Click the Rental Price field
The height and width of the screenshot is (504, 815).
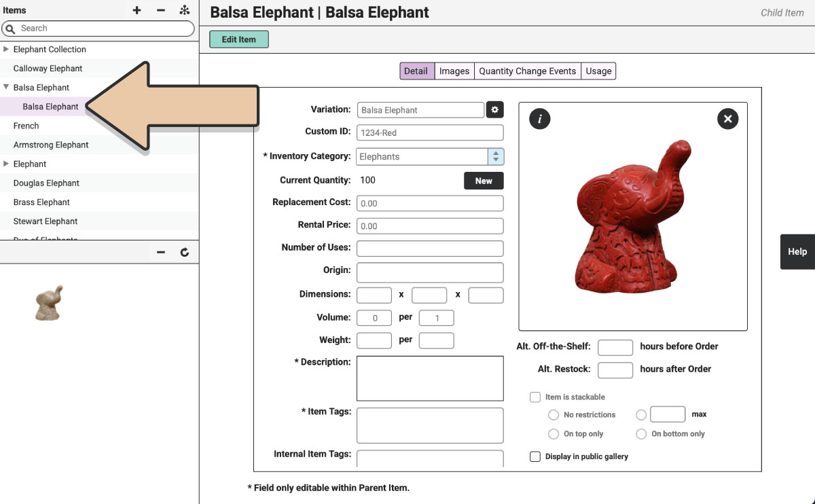[x=430, y=226]
